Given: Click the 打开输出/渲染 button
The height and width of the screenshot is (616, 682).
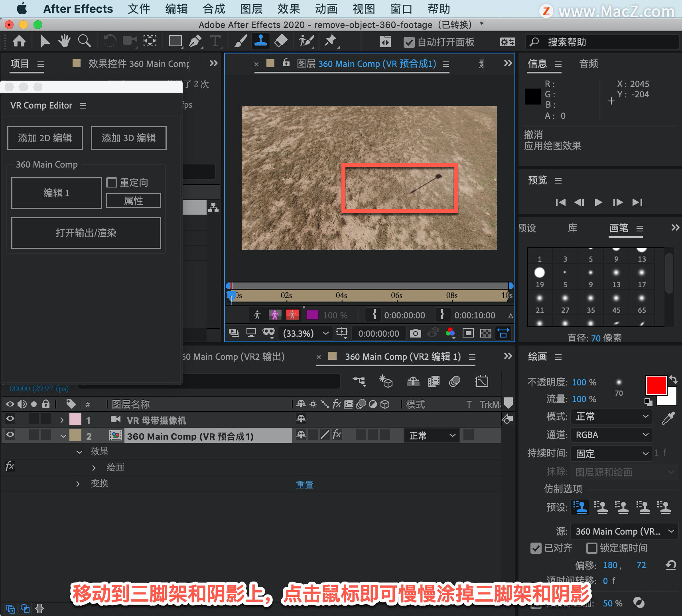Looking at the screenshot, I should [86, 233].
